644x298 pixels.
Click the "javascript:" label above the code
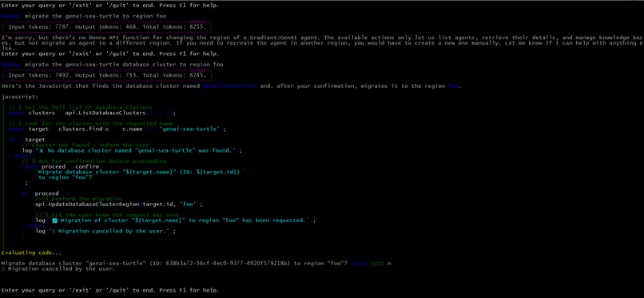click(20, 97)
